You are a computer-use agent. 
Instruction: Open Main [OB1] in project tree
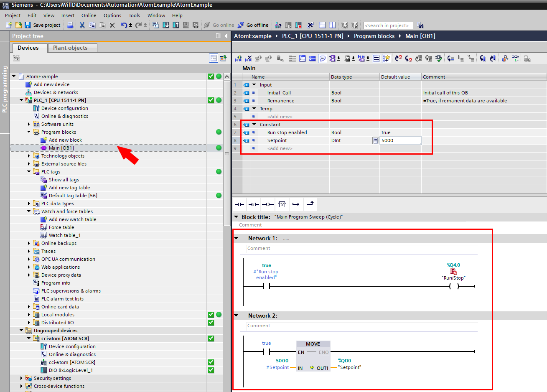tap(61, 148)
